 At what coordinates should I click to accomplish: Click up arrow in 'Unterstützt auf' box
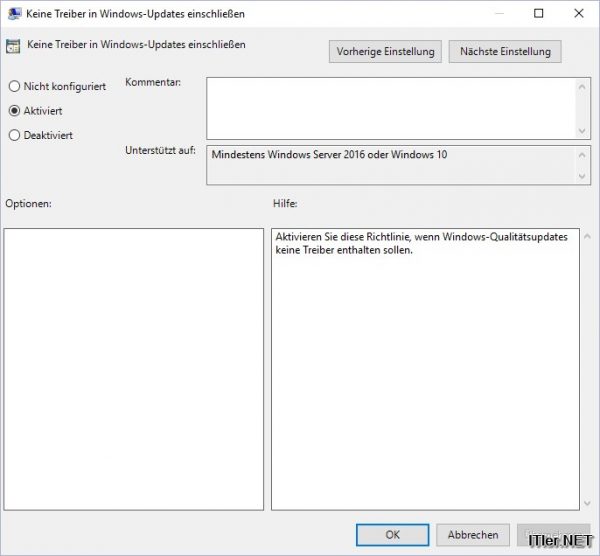[x=583, y=154]
